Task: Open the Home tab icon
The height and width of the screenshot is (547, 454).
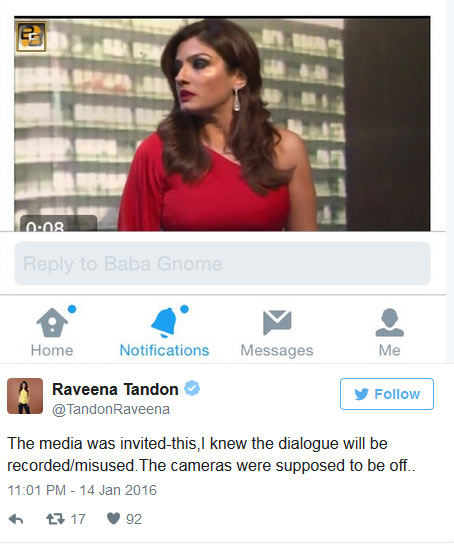Action: [x=52, y=322]
